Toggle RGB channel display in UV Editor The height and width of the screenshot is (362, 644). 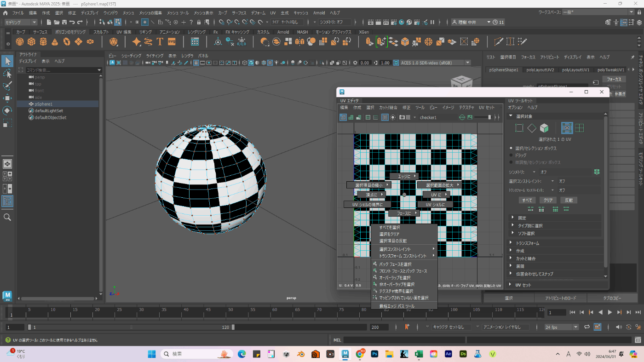click(462, 117)
